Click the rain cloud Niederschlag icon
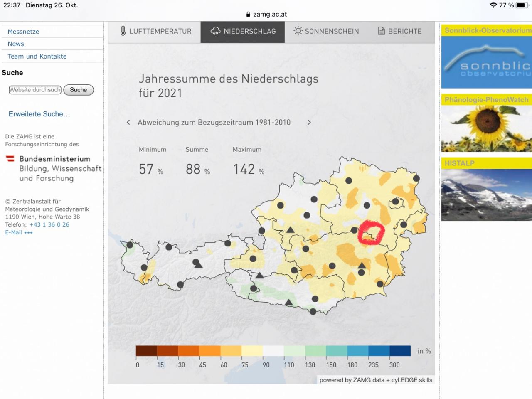This screenshot has width=532, height=399. click(x=215, y=31)
